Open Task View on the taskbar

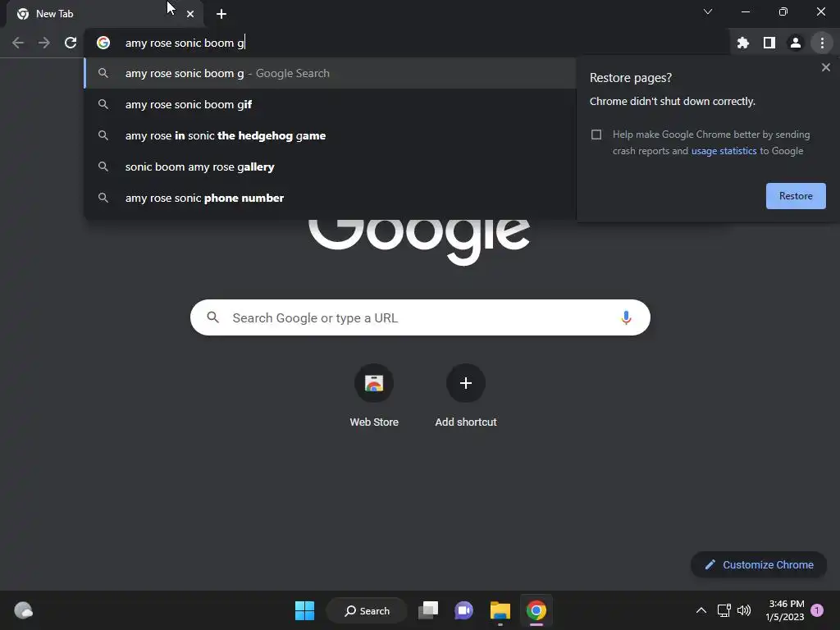pyautogui.click(x=428, y=610)
